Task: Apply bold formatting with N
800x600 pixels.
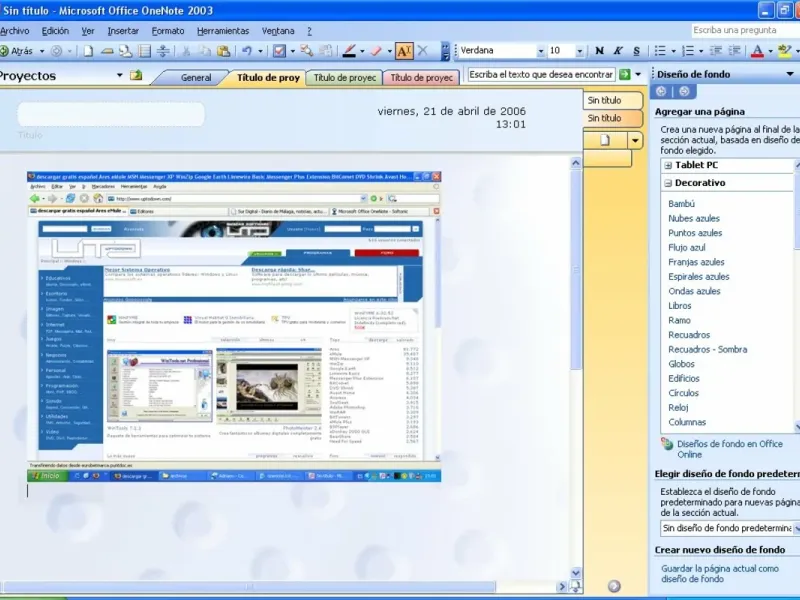Action: pos(599,51)
